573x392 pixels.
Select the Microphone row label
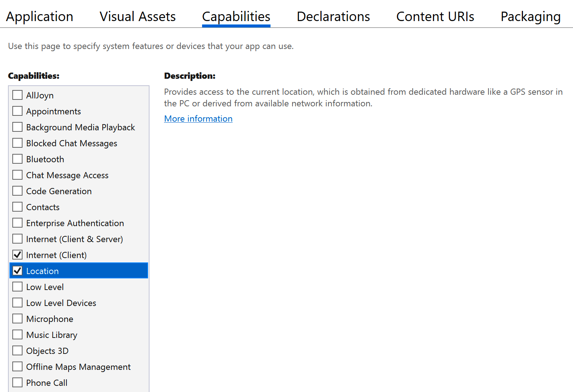coord(50,319)
